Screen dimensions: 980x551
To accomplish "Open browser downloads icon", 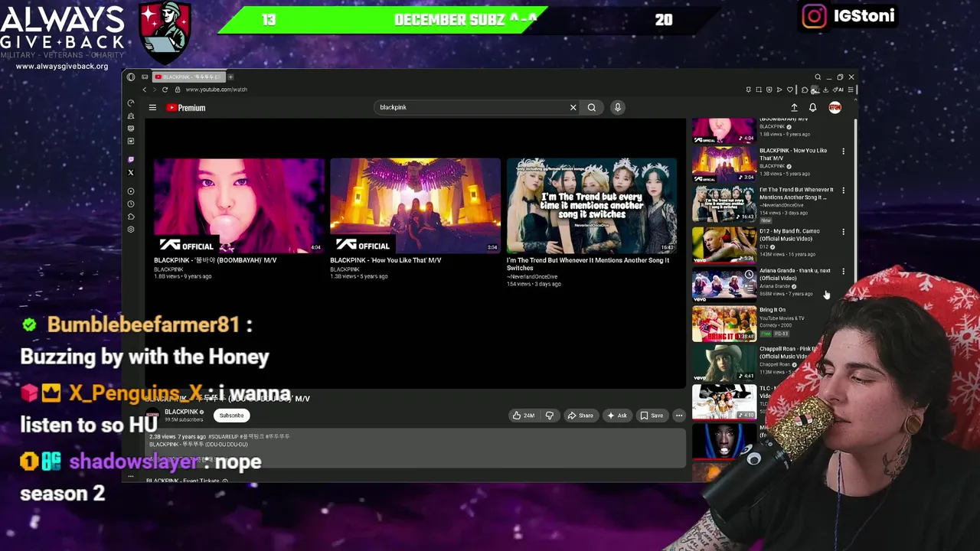I will pos(825,90).
